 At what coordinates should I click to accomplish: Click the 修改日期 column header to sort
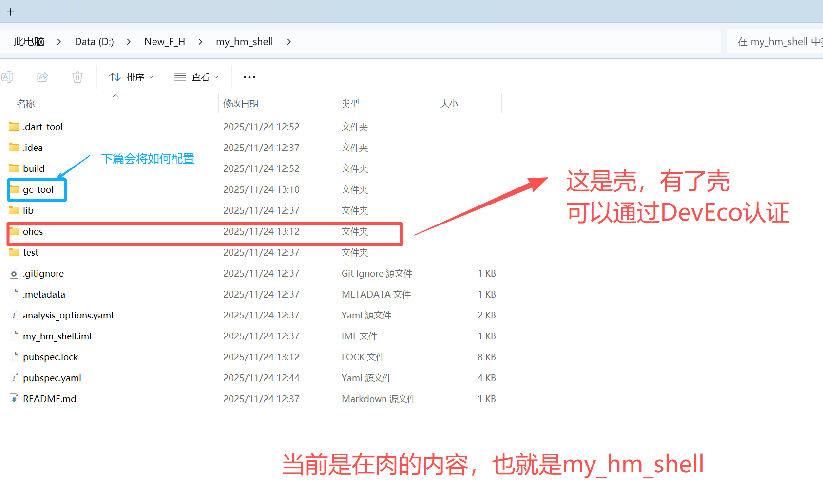click(241, 103)
